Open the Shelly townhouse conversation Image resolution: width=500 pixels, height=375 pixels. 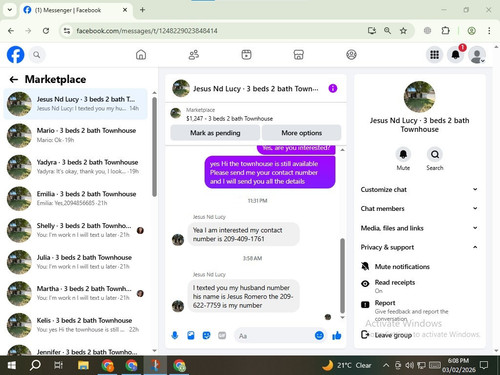click(76, 230)
